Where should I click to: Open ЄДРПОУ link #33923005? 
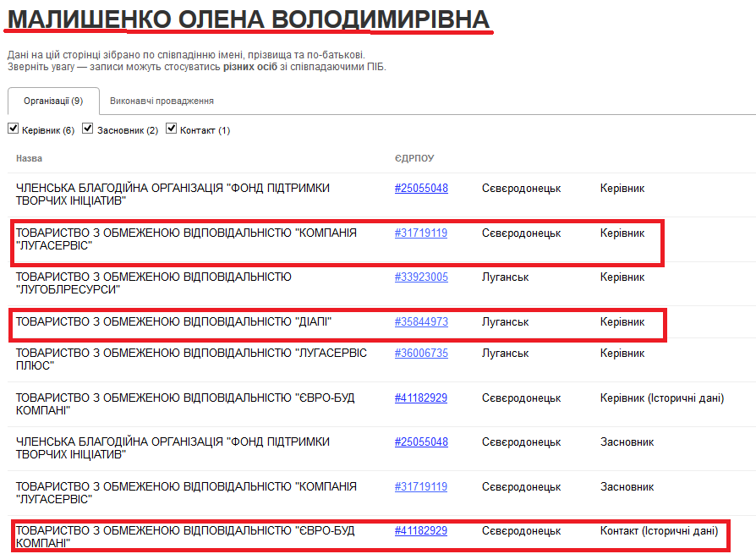tap(421, 277)
